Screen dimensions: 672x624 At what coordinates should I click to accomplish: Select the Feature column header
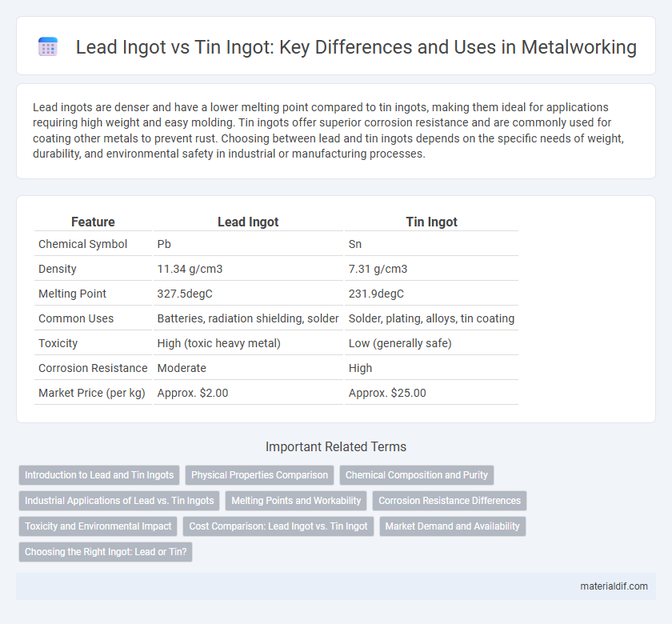[x=93, y=222]
